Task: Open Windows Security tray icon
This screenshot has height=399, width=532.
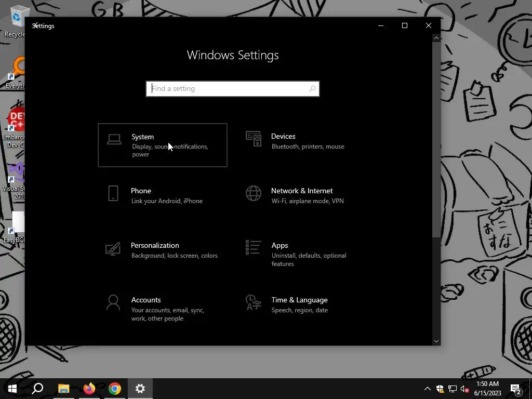Action: pyautogui.click(x=440, y=389)
